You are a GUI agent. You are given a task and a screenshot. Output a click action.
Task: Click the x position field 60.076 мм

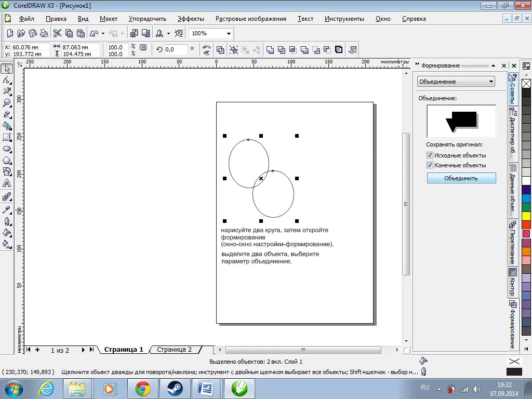[x=31, y=47]
